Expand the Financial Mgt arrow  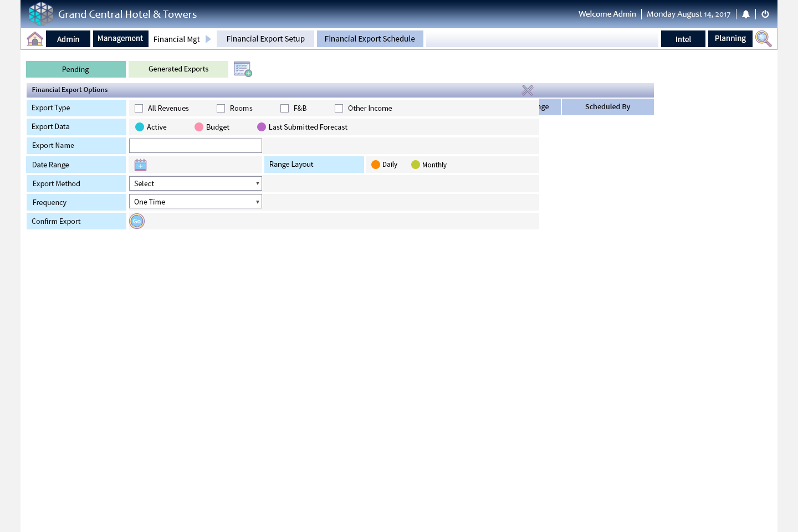pos(208,39)
